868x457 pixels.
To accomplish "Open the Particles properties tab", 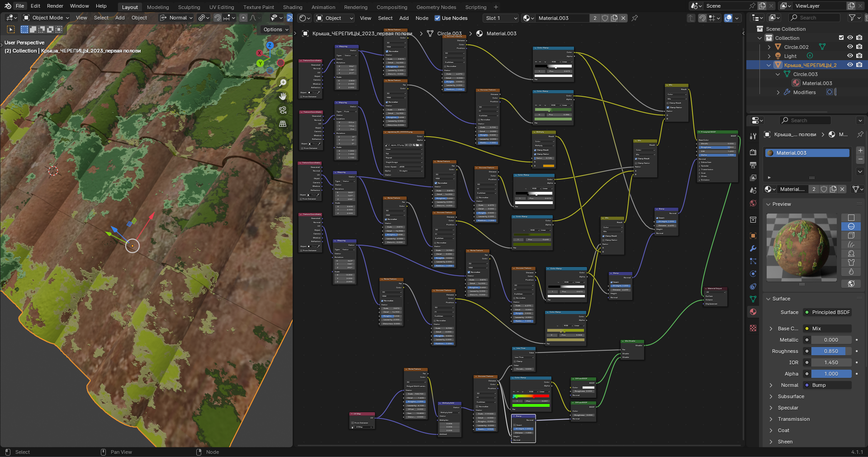I will point(753,261).
